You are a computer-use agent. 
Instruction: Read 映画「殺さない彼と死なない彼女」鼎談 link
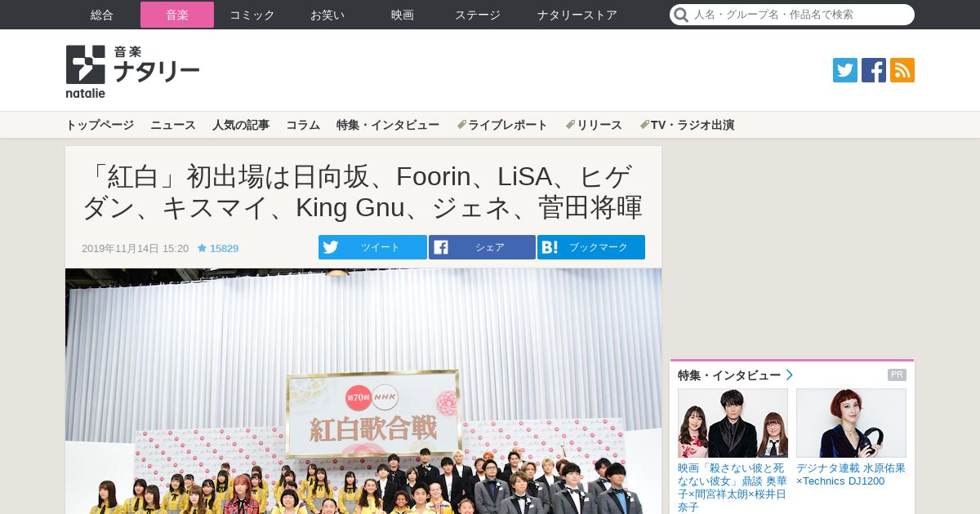(733, 488)
